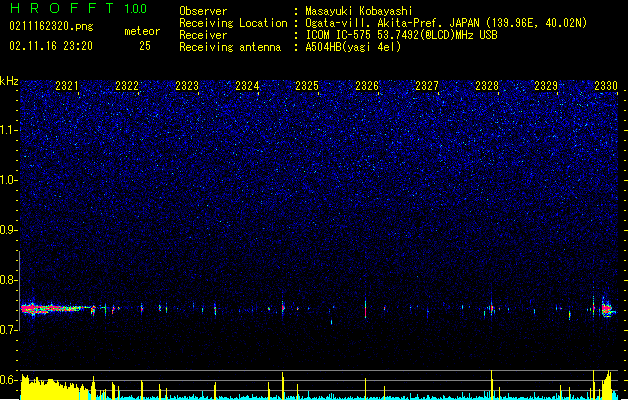Click the meteor count value 25
The image size is (629, 400).
(x=145, y=46)
